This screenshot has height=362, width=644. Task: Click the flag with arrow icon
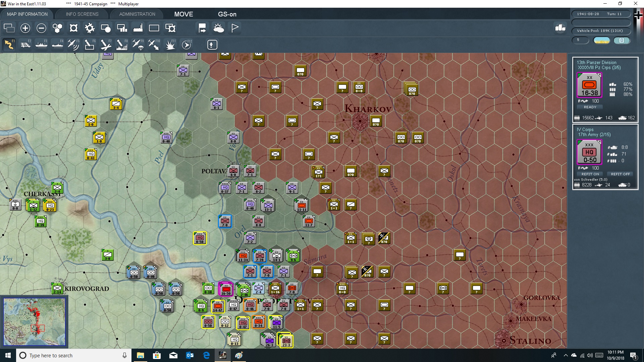coord(202,28)
